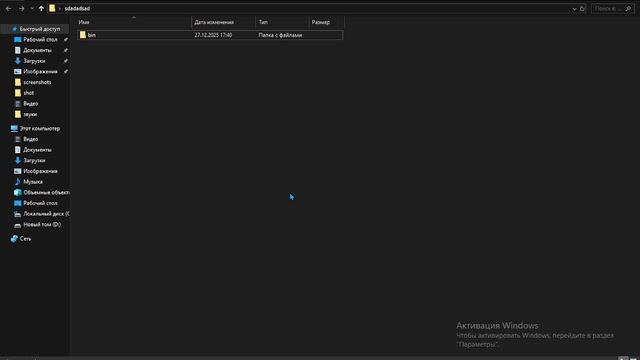This screenshot has height=360, width=640.
Task: Sort by the Размер column header
Action: click(327, 22)
